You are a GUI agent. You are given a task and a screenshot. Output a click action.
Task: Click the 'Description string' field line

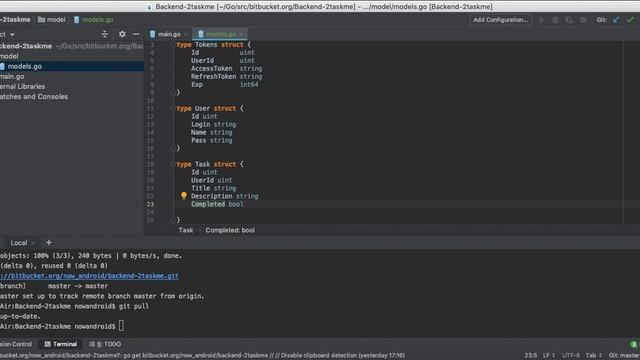[224, 196]
